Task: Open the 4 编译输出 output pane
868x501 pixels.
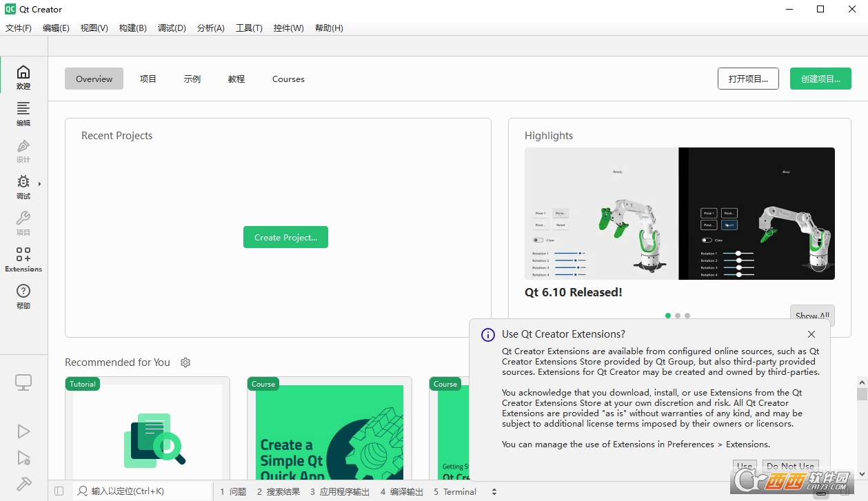Action: tap(402, 492)
